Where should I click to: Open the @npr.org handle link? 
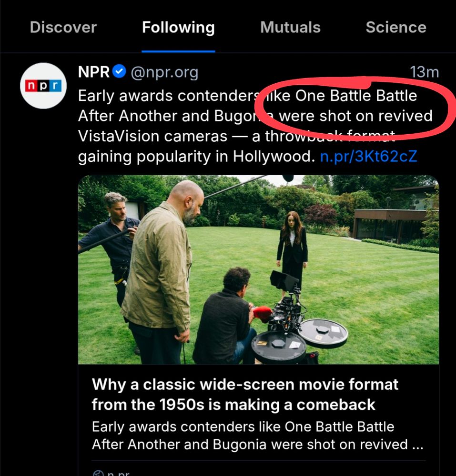coord(164,73)
